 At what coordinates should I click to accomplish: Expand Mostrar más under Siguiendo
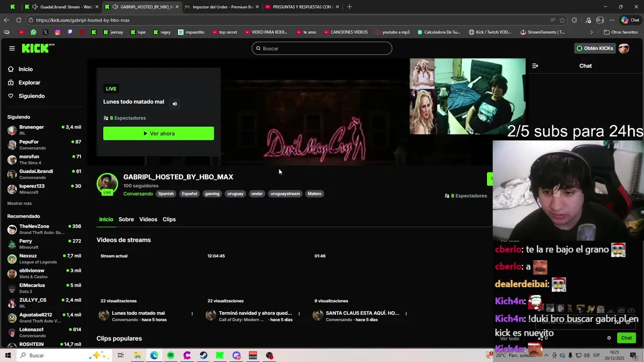(19, 203)
